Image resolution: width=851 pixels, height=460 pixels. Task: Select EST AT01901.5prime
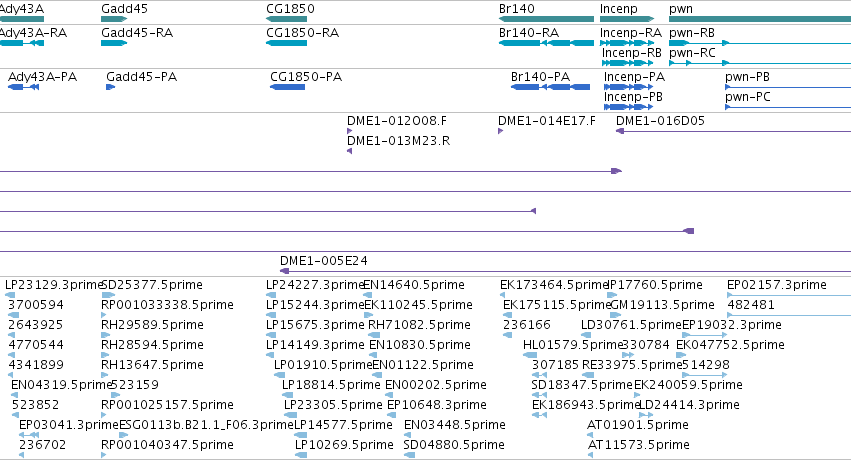point(638,425)
